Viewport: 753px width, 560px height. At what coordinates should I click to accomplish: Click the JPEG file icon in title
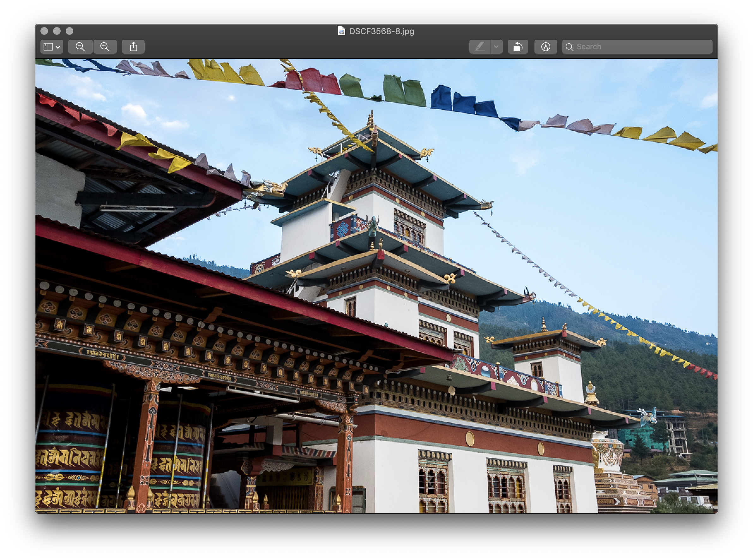341,31
